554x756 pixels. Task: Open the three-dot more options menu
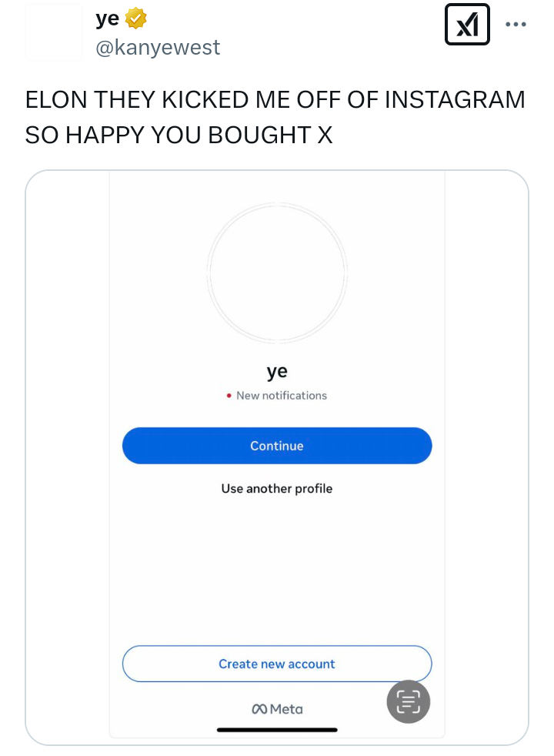point(516,24)
